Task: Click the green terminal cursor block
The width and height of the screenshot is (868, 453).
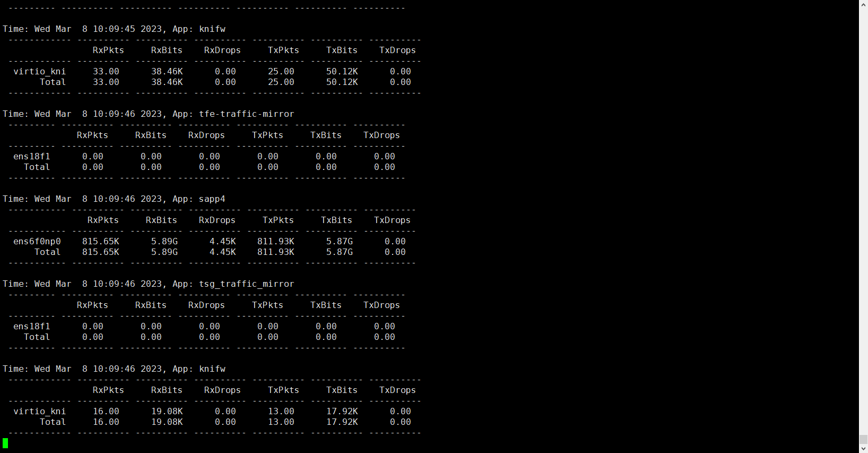Action: [5, 443]
